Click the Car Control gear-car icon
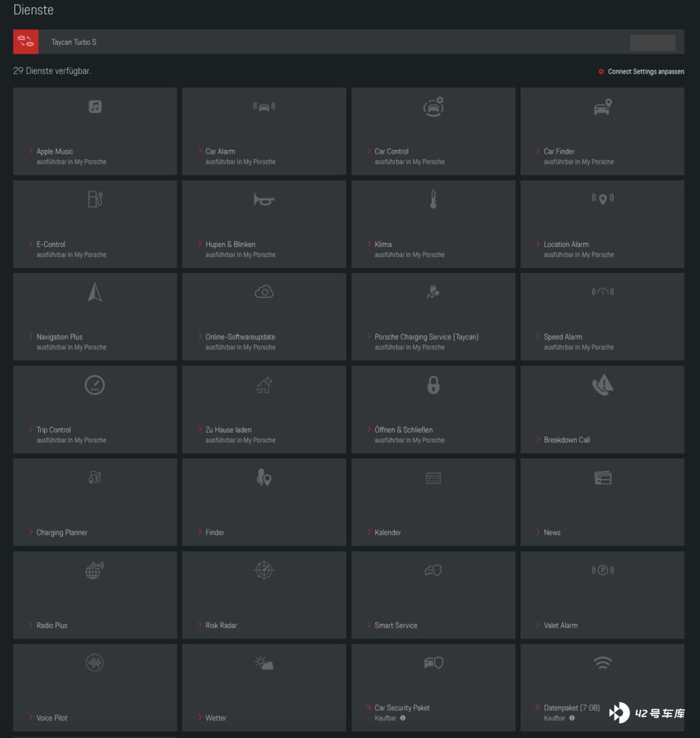 coord(433,106)
